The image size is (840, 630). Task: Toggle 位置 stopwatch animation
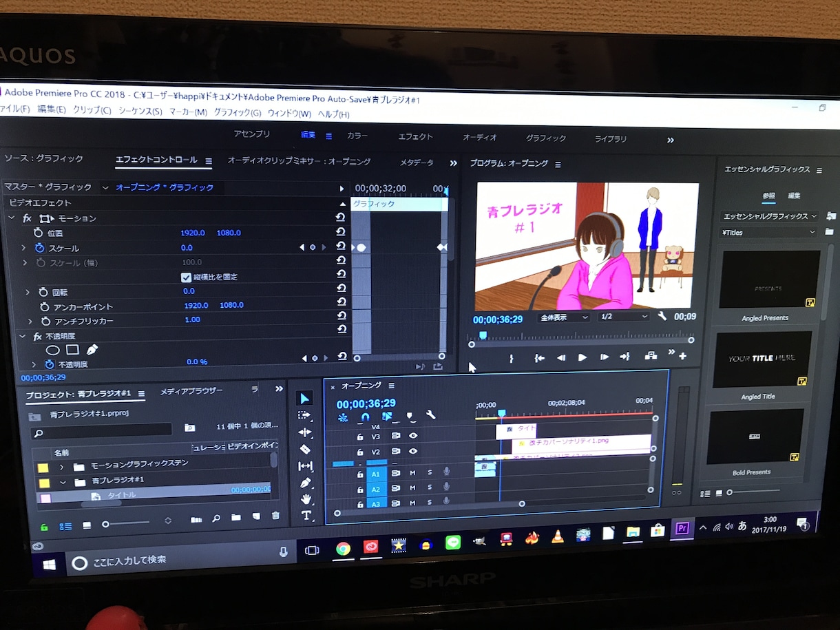tap(38, 233)
